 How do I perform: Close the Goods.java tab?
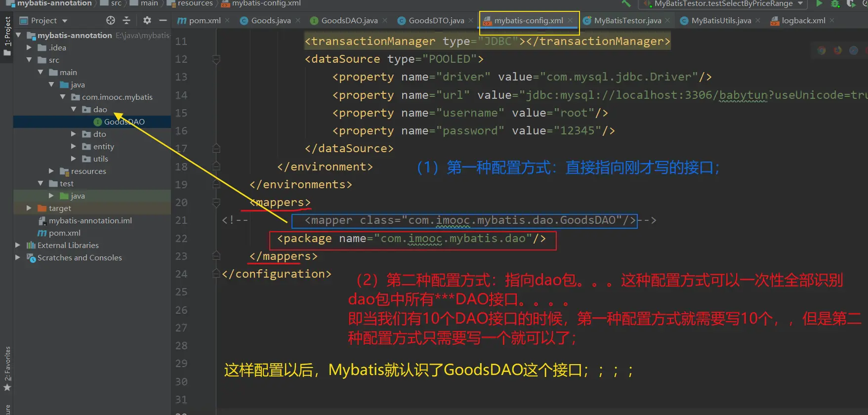click(298, 20)
